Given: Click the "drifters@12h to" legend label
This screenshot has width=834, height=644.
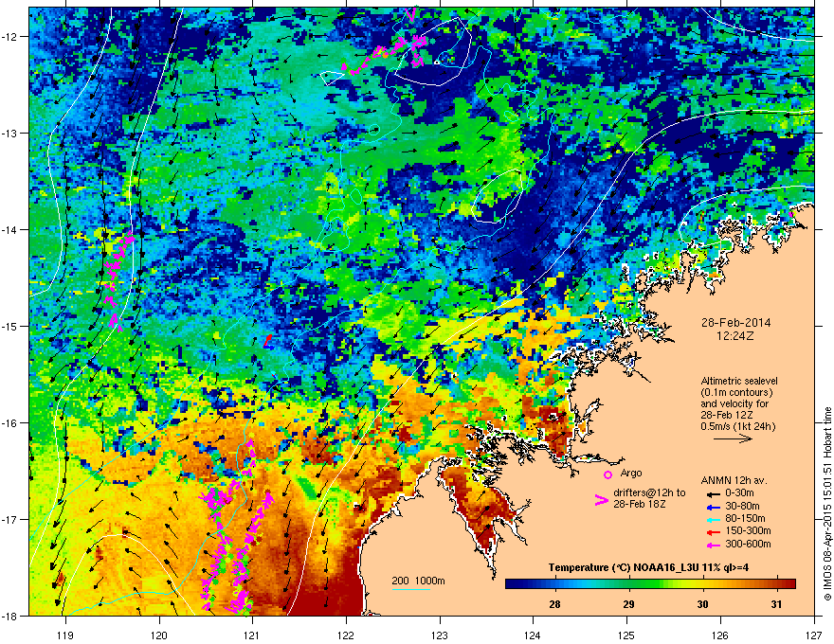Looking at the screenshot, I should [649, 492].
